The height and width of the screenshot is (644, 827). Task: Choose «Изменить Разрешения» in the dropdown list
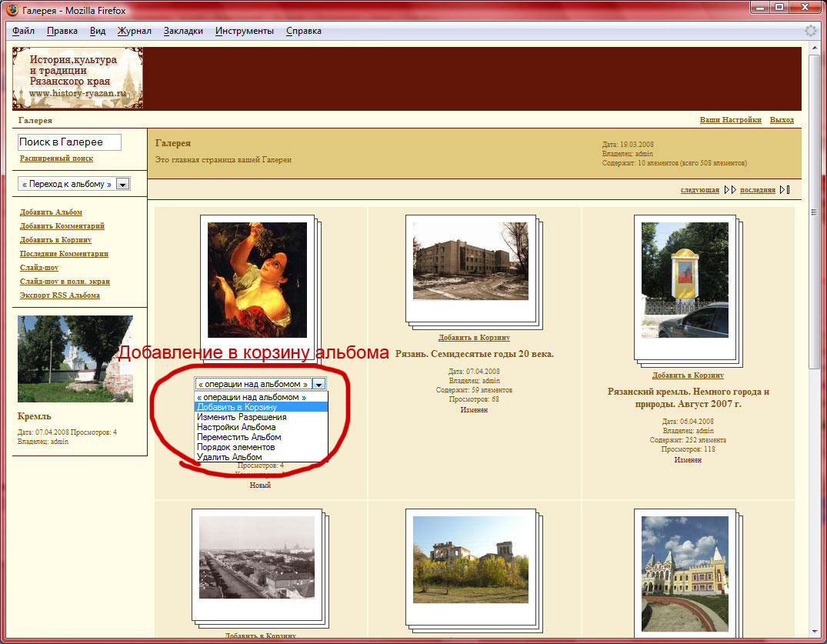tap(262, 417)
